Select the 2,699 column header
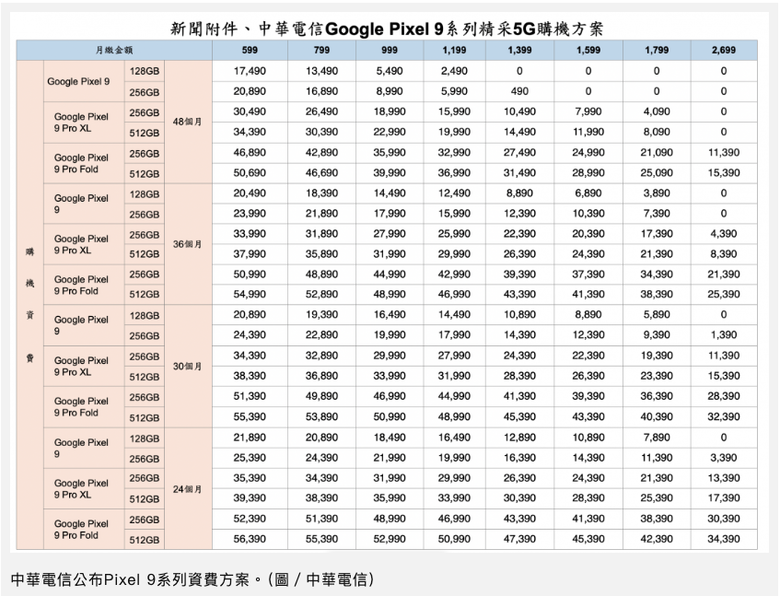Screen dimensions: 780x596 coord(724,50)
